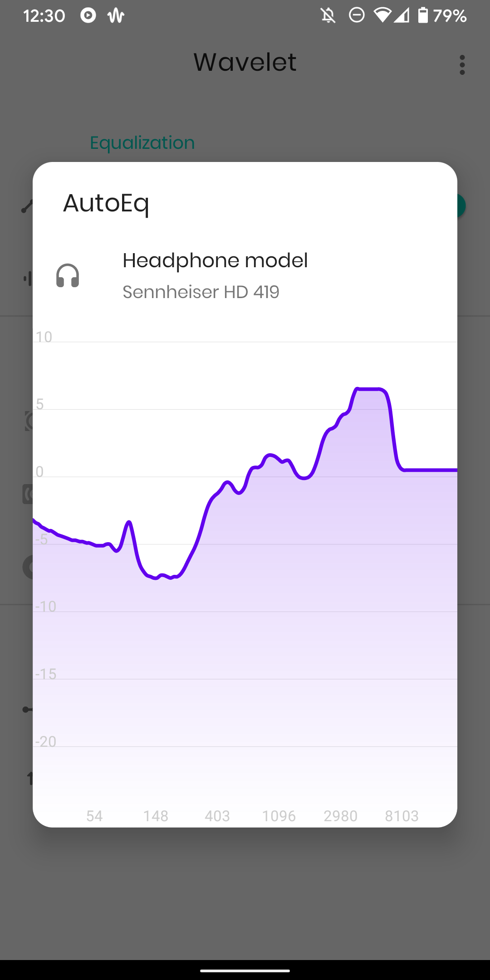Tap the Do Not Disturb status icon
The height and width of the screenshot is (980, 490).
point(357,16)
